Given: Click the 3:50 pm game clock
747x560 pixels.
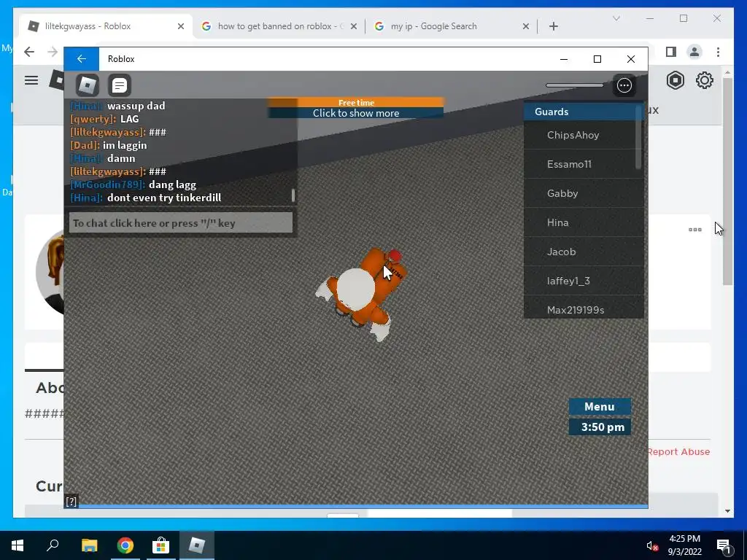Looking at the screenshot, I should coord(600,427).
